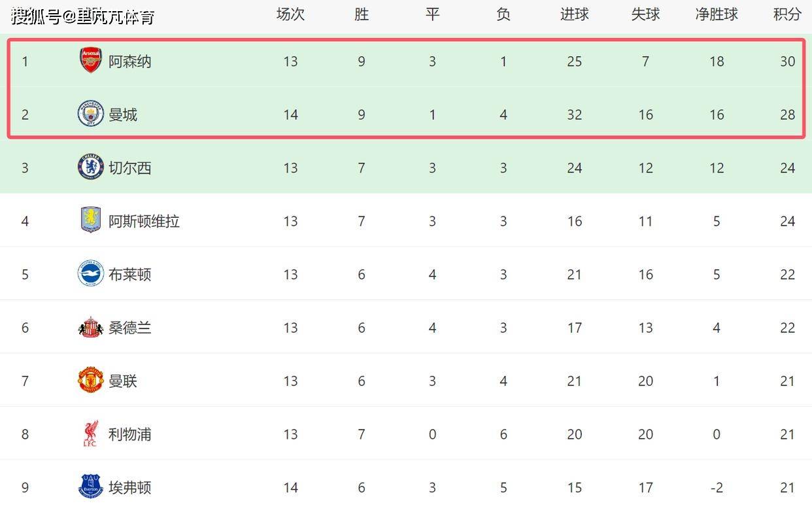Click the 净胜球 column header

717,14
